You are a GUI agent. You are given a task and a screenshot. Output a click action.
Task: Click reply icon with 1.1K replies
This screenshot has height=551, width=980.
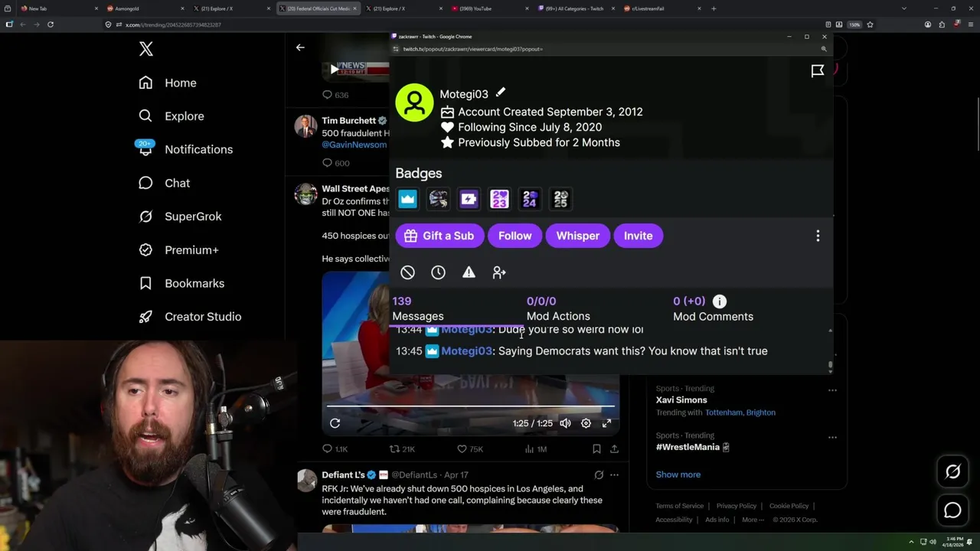coord(327,449)
